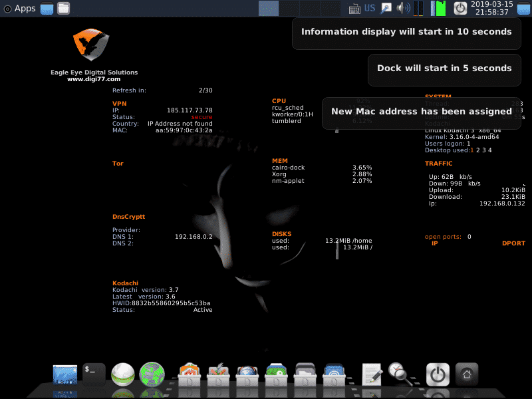Screen dimensions: 532x399
Task: Open the white globe browser on the dock
Action: tap(122, 374)
